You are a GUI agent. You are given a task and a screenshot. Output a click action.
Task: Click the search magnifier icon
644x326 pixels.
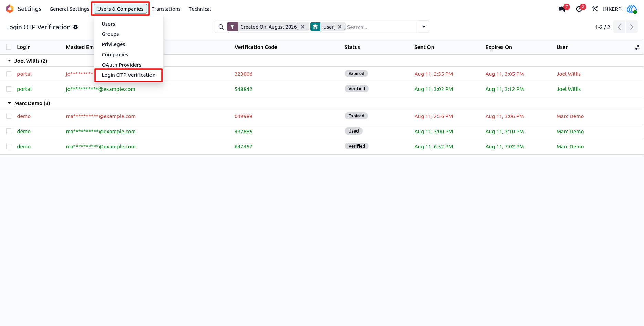pos(221,27)
